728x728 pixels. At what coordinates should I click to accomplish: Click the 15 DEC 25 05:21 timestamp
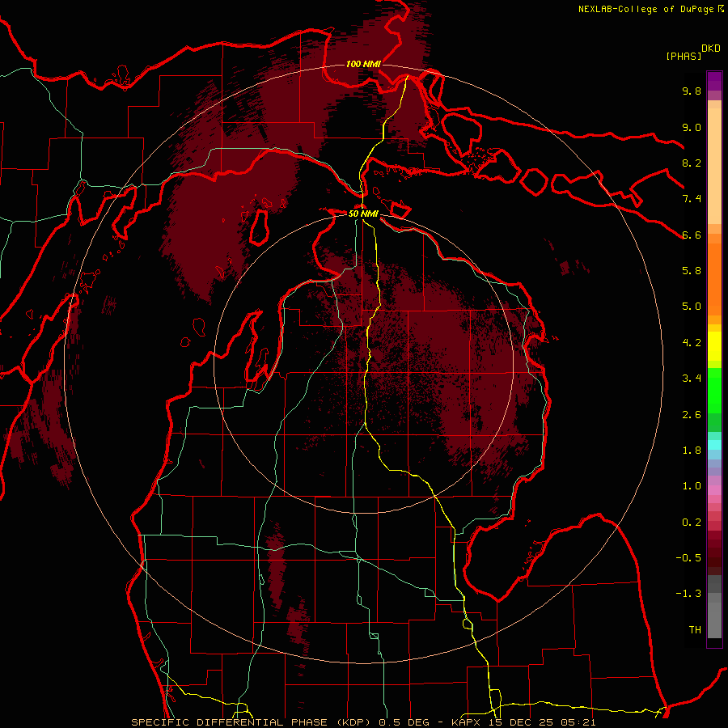point(542,722)
